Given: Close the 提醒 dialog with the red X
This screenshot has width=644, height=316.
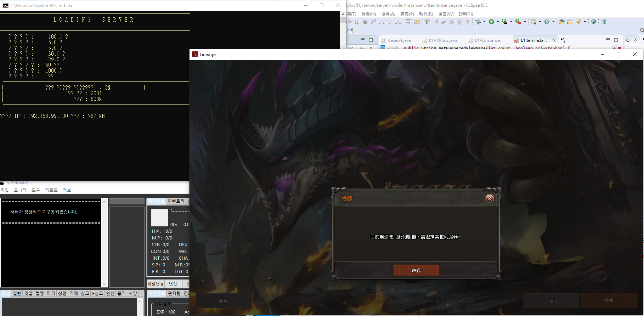Looking at the screenshot, I should tap(490, 198).
